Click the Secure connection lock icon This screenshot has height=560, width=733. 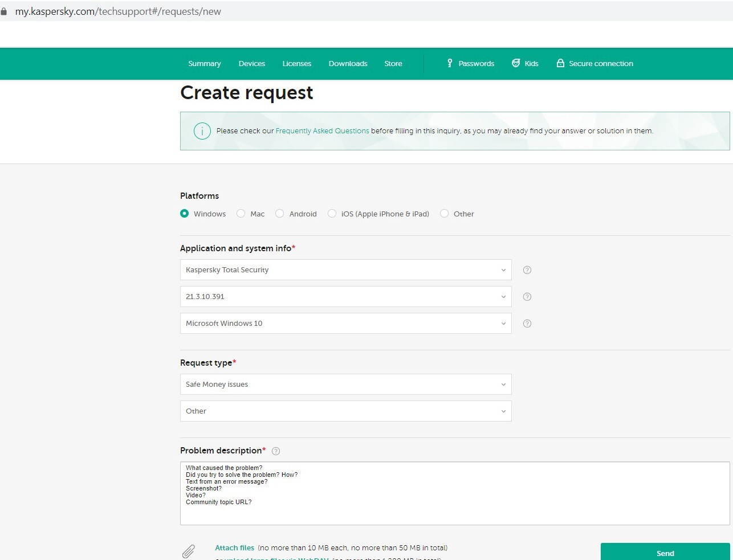pyautogui.click(x=560, y=63)
